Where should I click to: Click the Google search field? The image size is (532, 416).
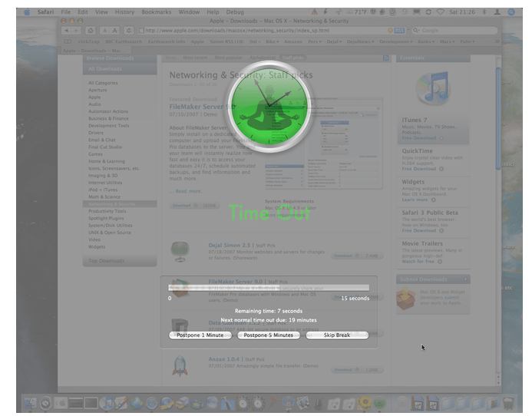(x=454, y=31)
